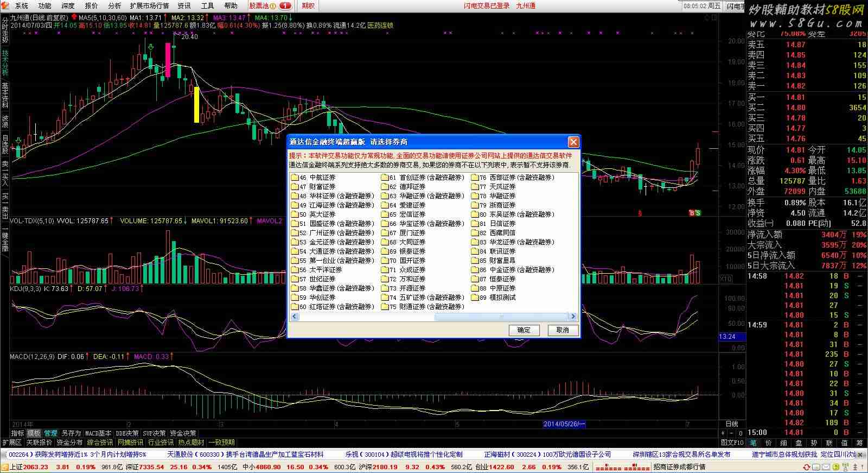Open 自选股 from the left sidebar

tap(5, 145)
